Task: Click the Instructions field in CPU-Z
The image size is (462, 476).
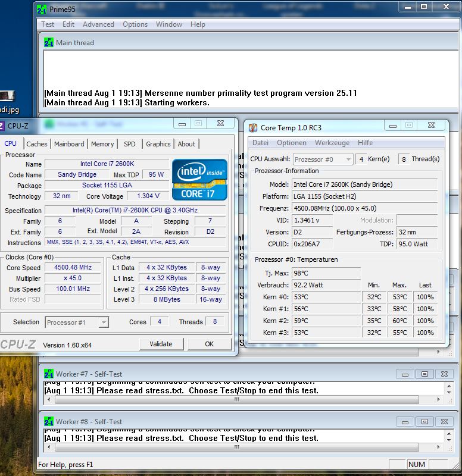Action: (135, 242)
